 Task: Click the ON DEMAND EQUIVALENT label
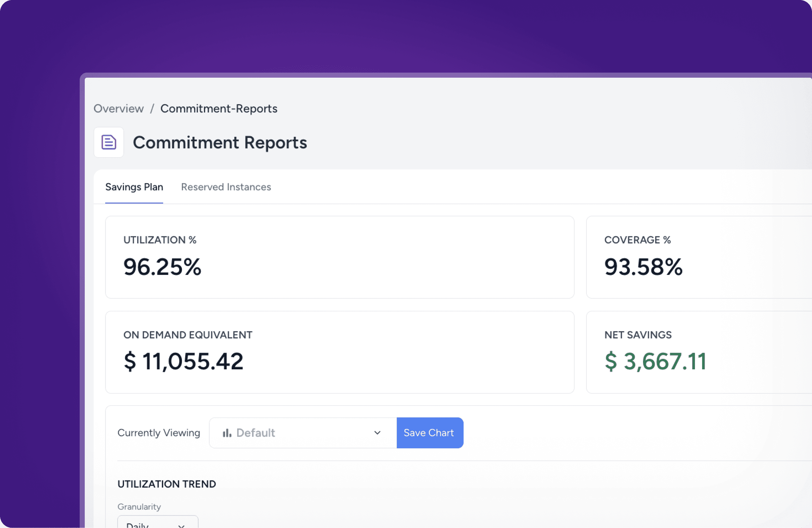tap(188, 335)
